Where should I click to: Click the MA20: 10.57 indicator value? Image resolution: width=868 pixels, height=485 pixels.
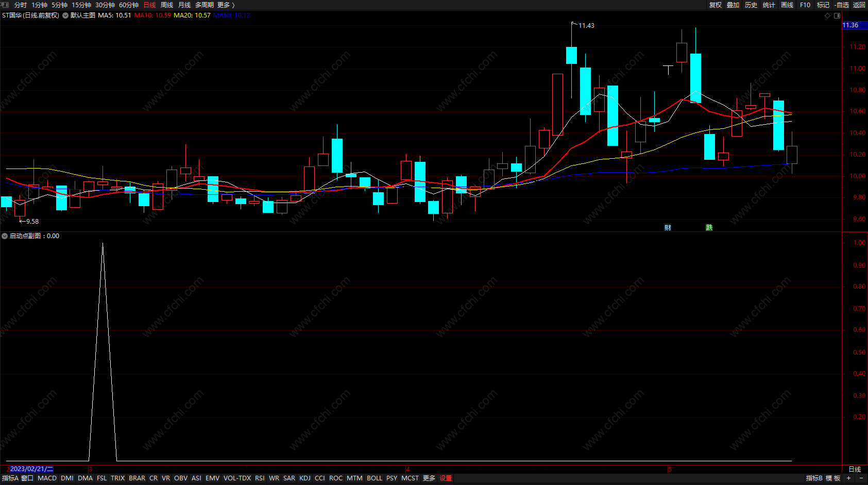(192, 15)
